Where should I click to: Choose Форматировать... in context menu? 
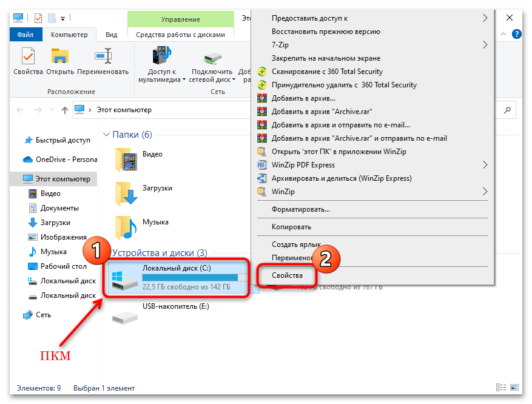372,209
